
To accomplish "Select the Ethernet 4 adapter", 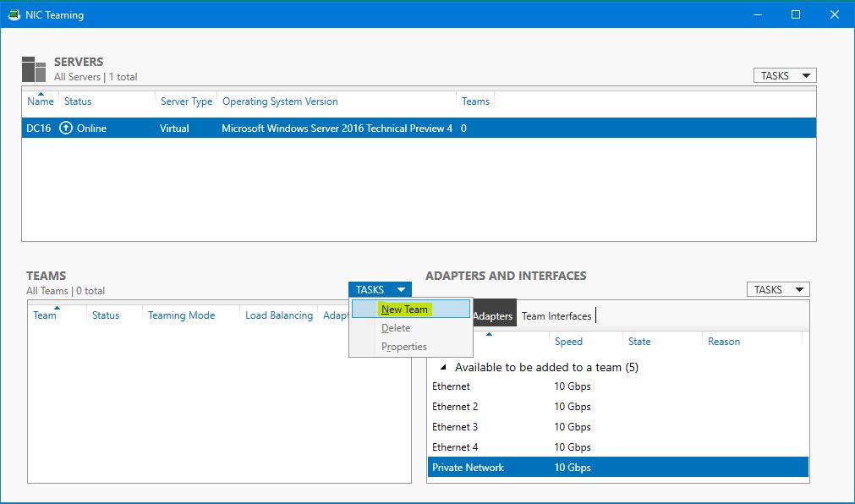I will pyautogui.click(x=618, y=447).
